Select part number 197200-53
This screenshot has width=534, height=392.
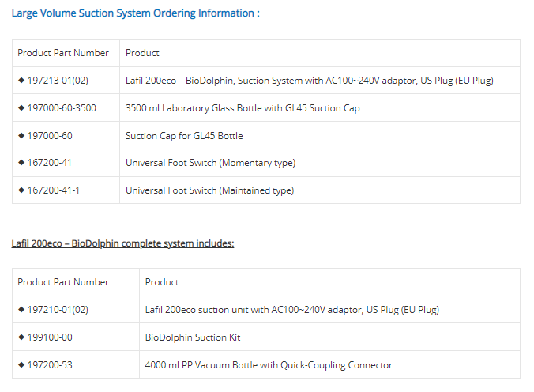pyautogui.click(x=50, y=365)
